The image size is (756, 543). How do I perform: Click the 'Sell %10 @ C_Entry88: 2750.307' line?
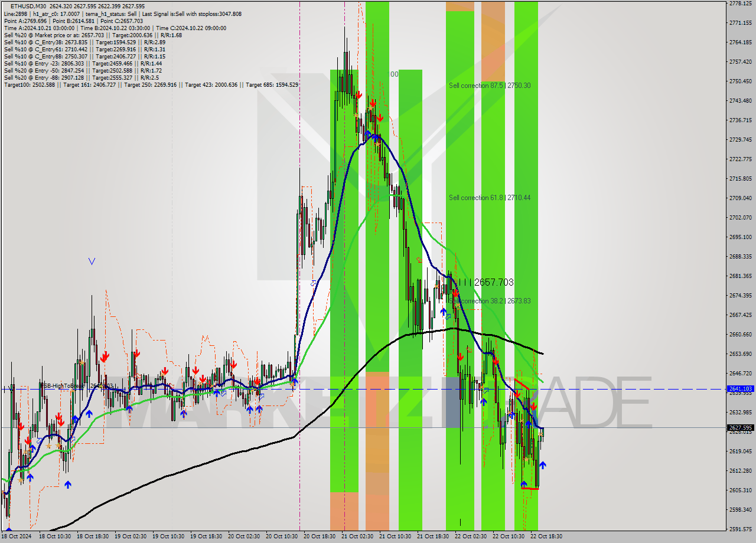[84, 56]
